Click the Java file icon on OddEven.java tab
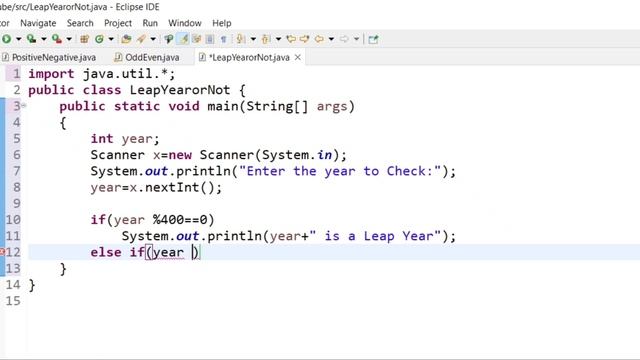Image resolution: width=640 pixels, height=360 pixels. coord(118,58)
